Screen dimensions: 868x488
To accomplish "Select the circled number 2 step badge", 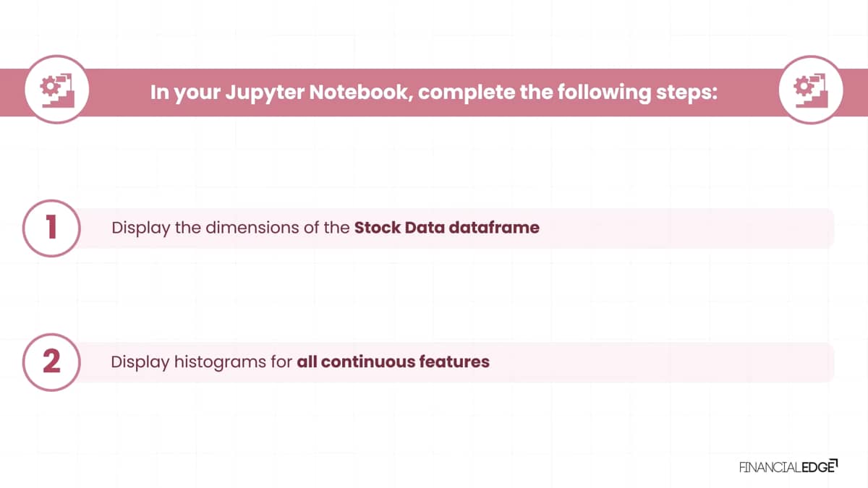I will pos(51,362).
